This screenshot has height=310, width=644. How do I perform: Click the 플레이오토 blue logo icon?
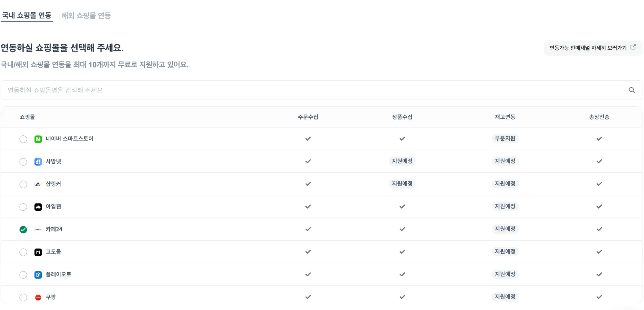(38, 275)
